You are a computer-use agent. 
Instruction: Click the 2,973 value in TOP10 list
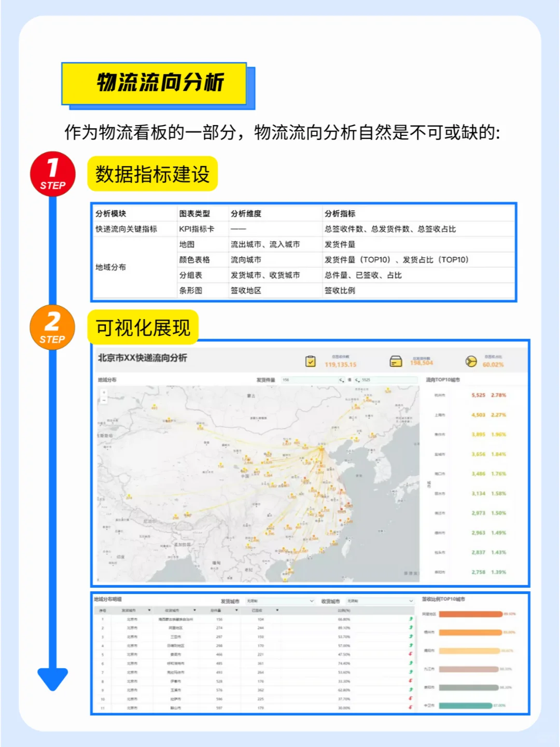pyautogui.click(x=478, y=513)
